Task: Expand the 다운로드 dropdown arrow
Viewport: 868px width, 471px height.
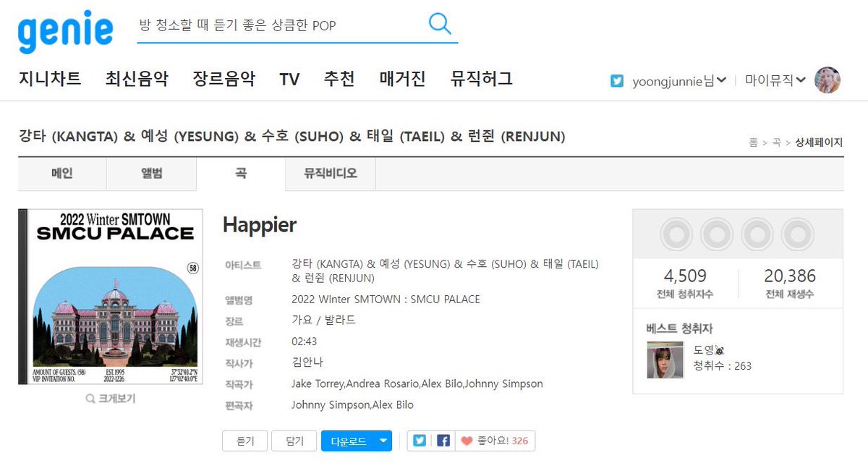Action: tap(384, 441)
